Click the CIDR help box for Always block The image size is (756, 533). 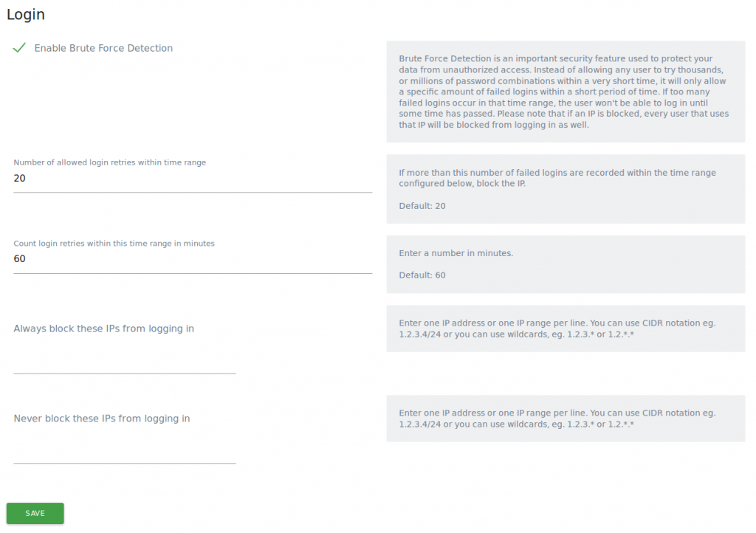(566, 329)
